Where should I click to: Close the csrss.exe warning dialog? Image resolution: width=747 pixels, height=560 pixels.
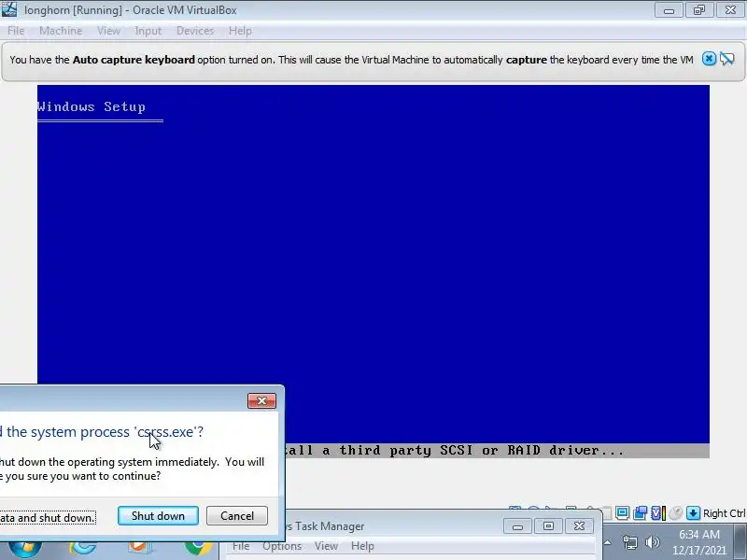(261, 400)
